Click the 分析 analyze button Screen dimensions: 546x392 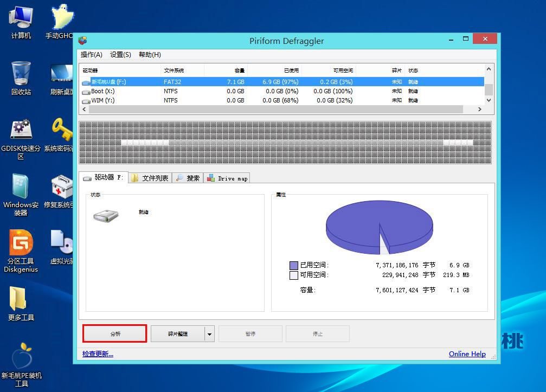tap(115, 334)
